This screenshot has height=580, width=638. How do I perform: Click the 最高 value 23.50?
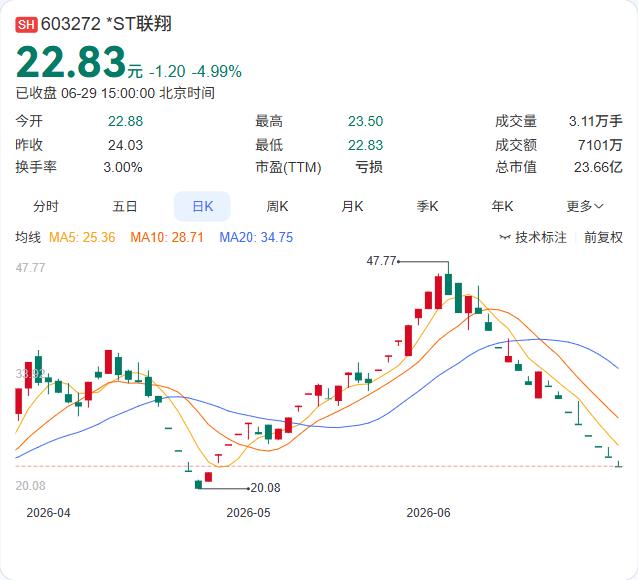click(365, 121)
